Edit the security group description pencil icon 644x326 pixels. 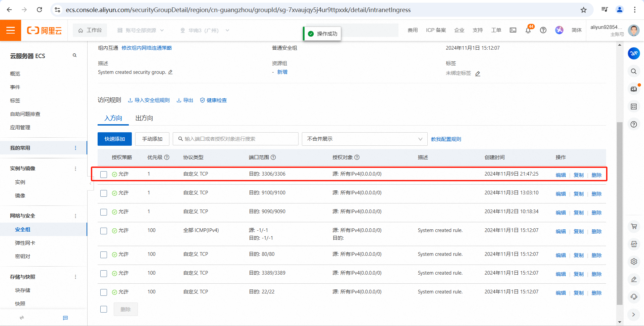point(170,72)
